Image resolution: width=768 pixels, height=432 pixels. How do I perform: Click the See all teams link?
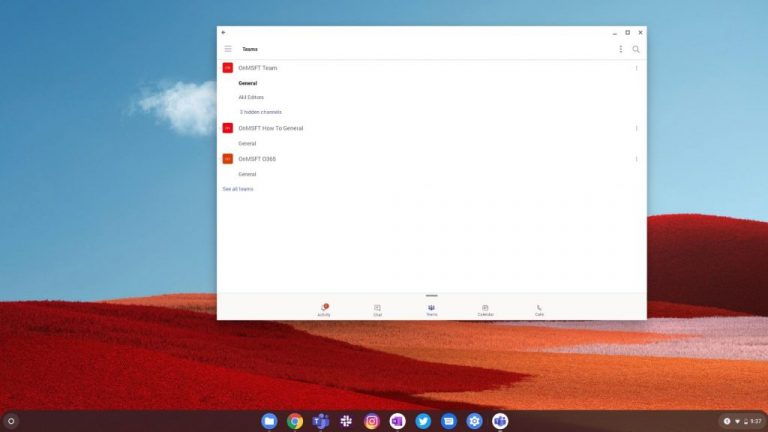pos(238,189)
